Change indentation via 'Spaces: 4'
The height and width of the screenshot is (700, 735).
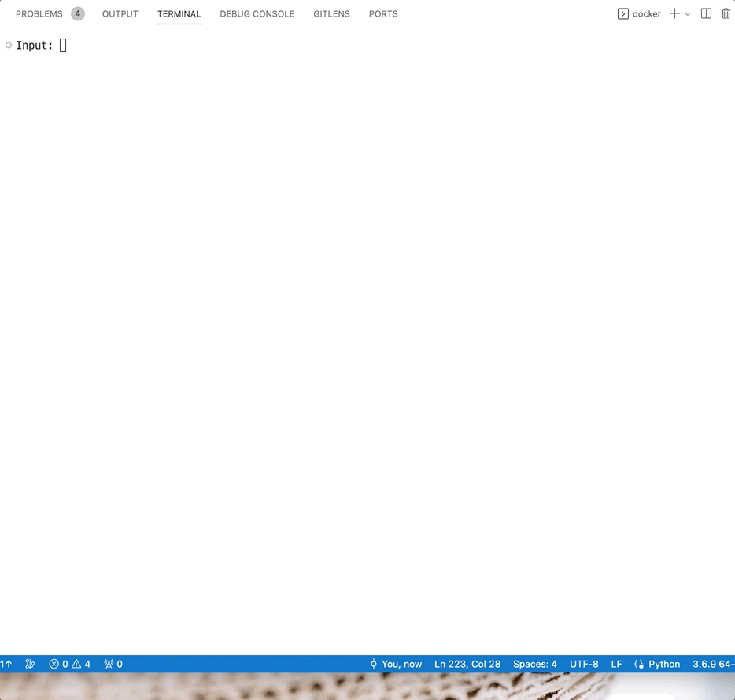pyautogui.click(x=535, y=664)
